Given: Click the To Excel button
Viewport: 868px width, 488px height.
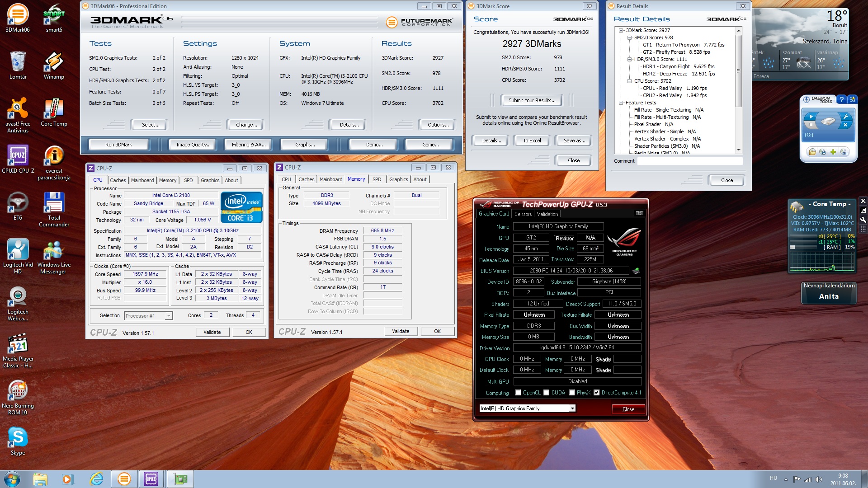Looking at the screenshot, I should tap(532, 141).
